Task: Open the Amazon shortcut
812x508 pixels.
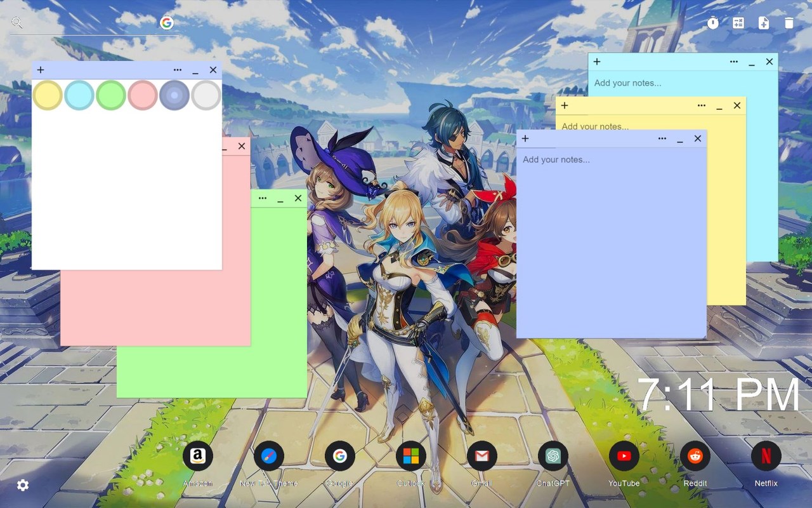Action: [198, 456]
